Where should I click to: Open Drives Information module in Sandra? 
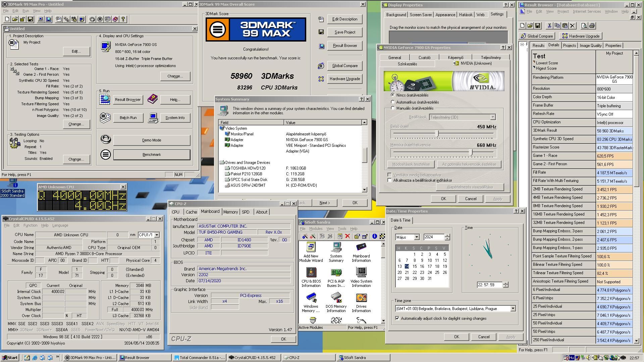(x=361, y=303)
